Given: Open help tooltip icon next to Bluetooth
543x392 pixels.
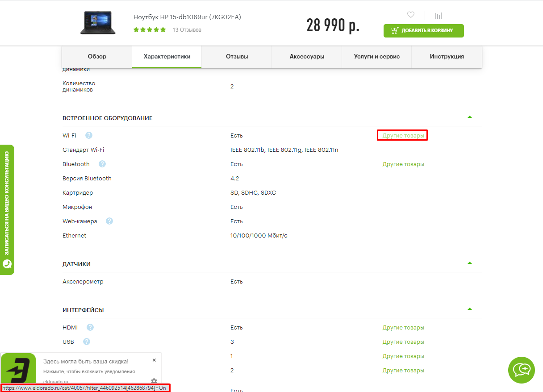Looking at the screenshot, I should tap(102, 164).
